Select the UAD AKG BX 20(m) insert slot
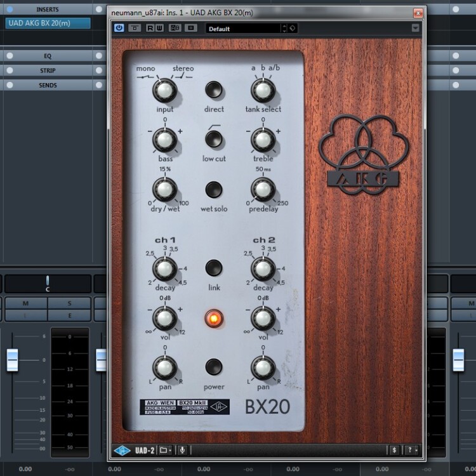Viewport: 476px width, 476px height. tap(48, 23)
